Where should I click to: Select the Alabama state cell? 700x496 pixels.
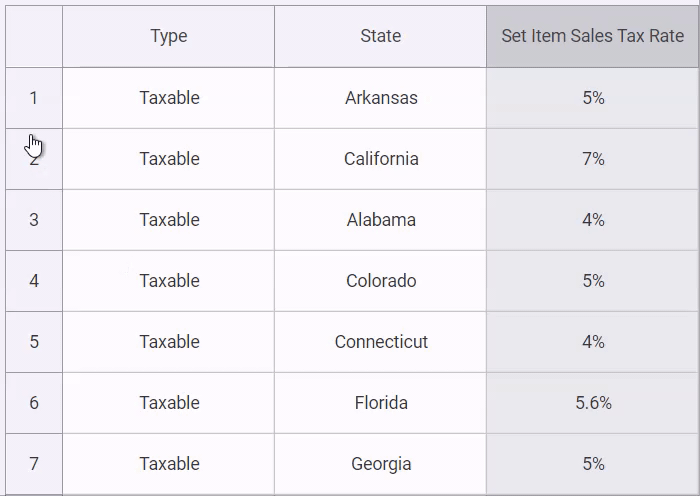[x=381, y=220]
